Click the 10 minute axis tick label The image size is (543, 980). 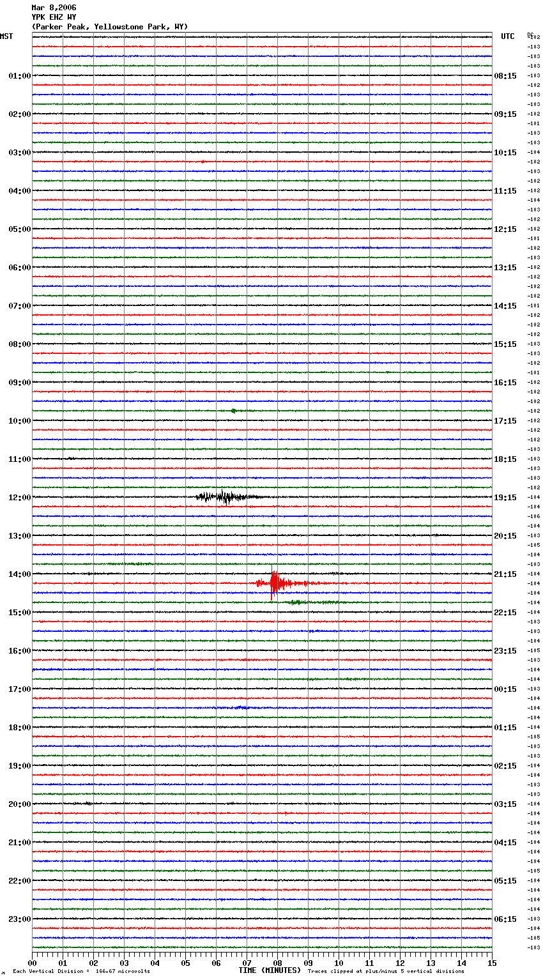[339, 963]
